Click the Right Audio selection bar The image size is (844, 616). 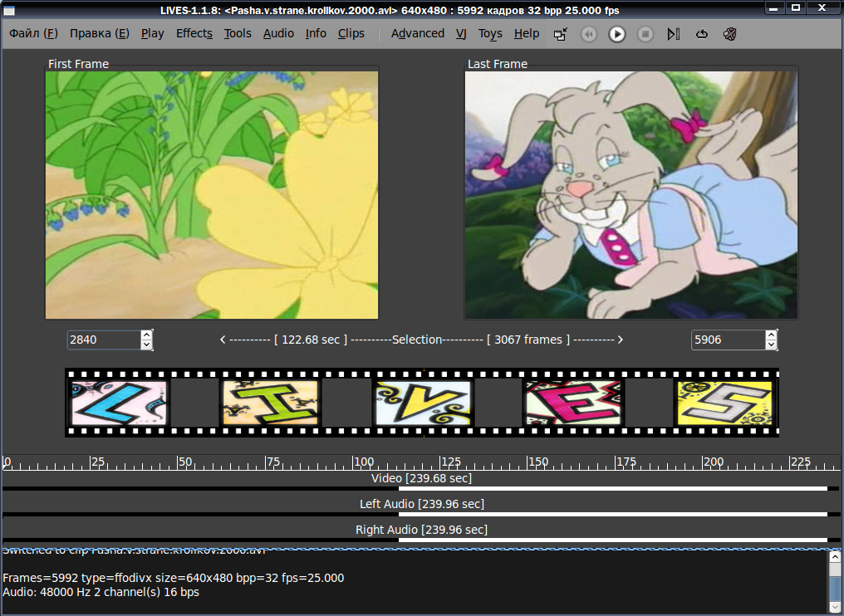click(613, 540)
